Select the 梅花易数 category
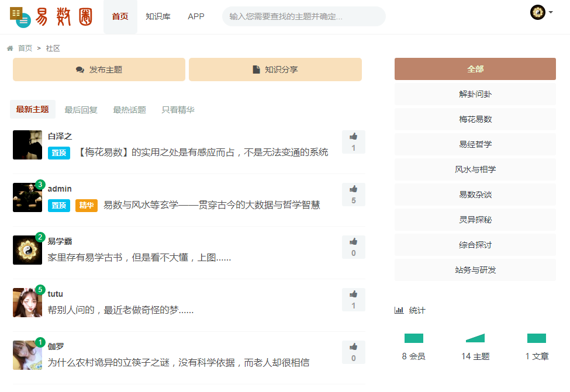570x392 pixels. coord(475,119)
